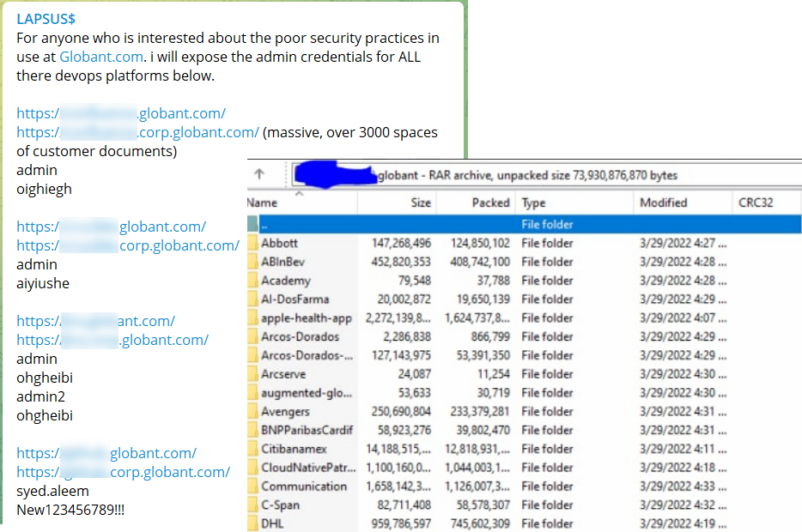Click the archive path address field
The height and width of the screenshot is (532, 802).
point(547,175)
